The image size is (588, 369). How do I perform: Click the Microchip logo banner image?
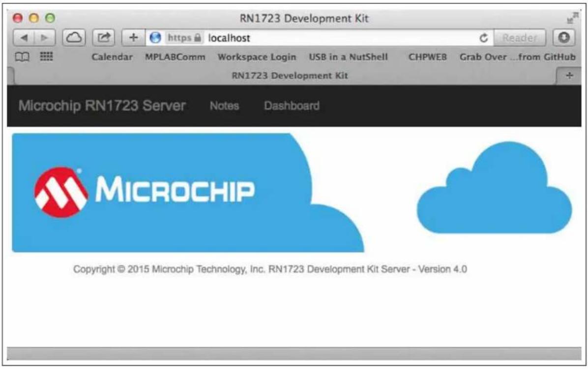(188, 193)
